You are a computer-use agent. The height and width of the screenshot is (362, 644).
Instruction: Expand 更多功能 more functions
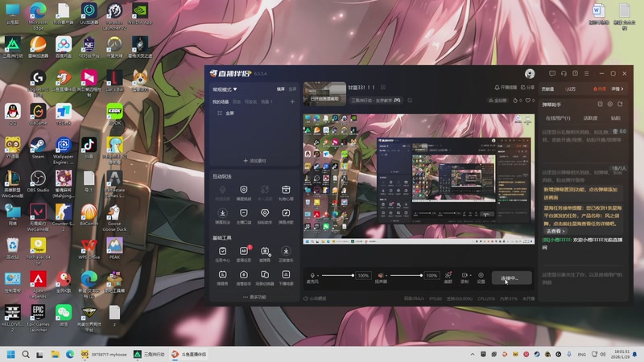coord(254,297)
